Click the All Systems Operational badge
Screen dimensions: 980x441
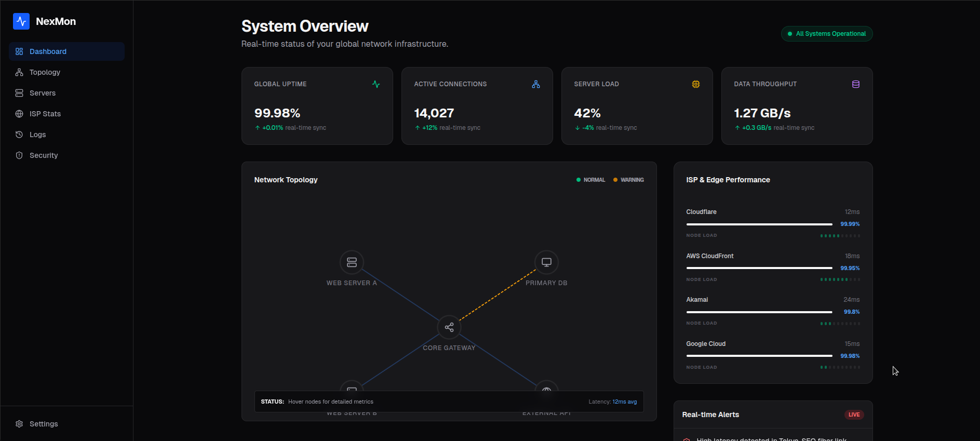point(827,34)
